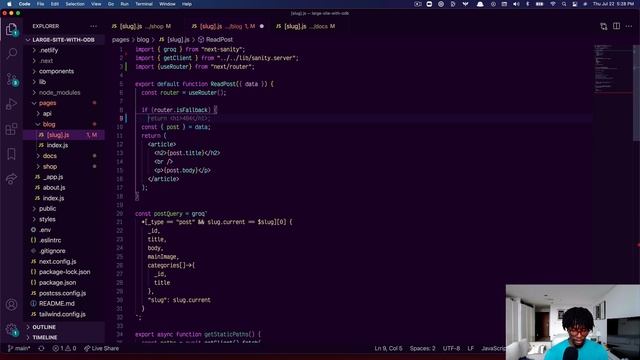Screen dimensions: 640x360
Task: Open the Apple menu
Action: pyautogui.click(x=9, y=4)
